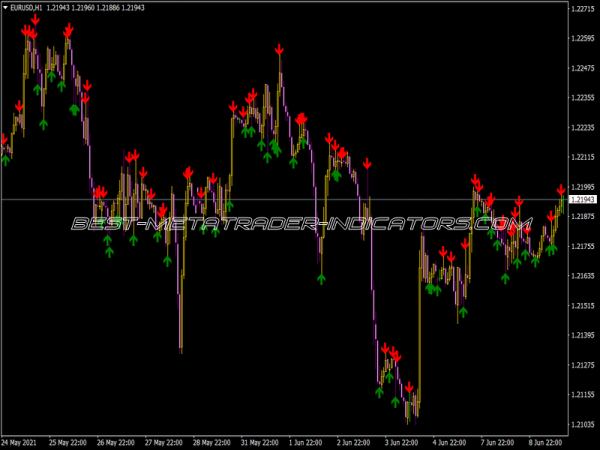Click the 1.21035 price axis label
Screen dimensions: 600x450
(x=581, y=425)
